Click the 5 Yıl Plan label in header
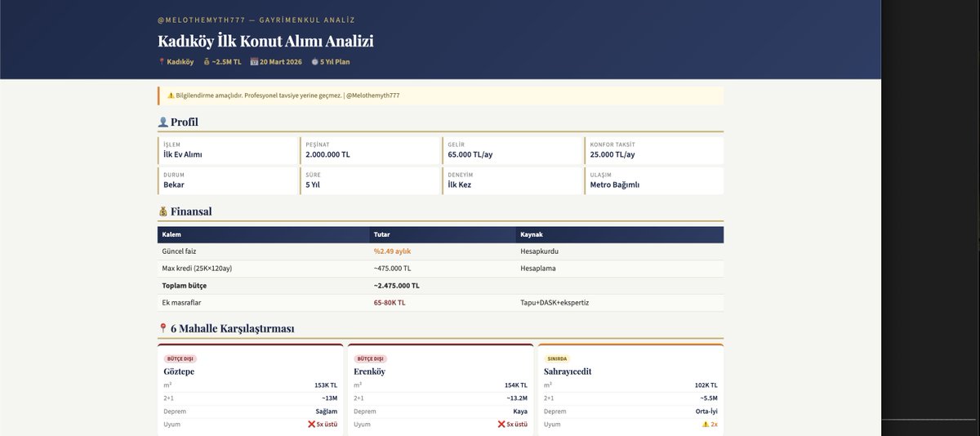Viewport: 980px width, 436px height. pos(335,62)
